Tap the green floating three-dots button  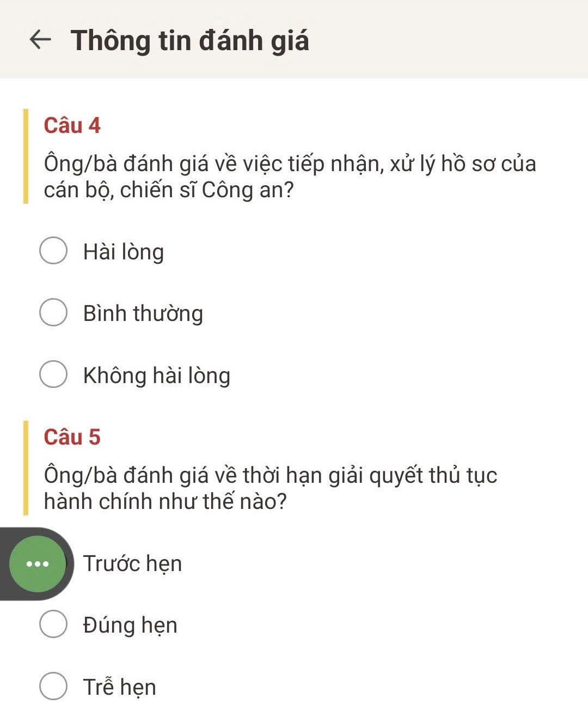click(x=37, y=564)
